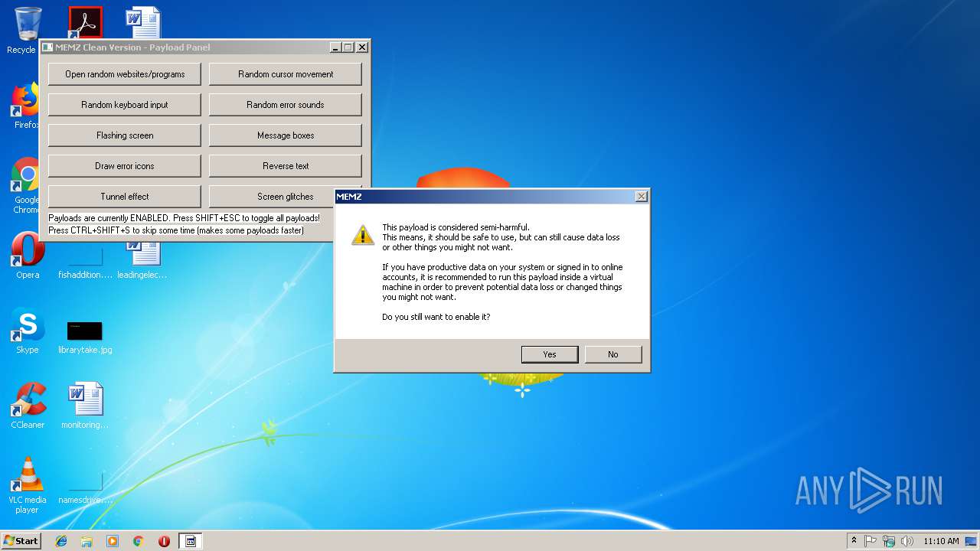
Task: Toggle the Reverse text payload
Action: 286,166
